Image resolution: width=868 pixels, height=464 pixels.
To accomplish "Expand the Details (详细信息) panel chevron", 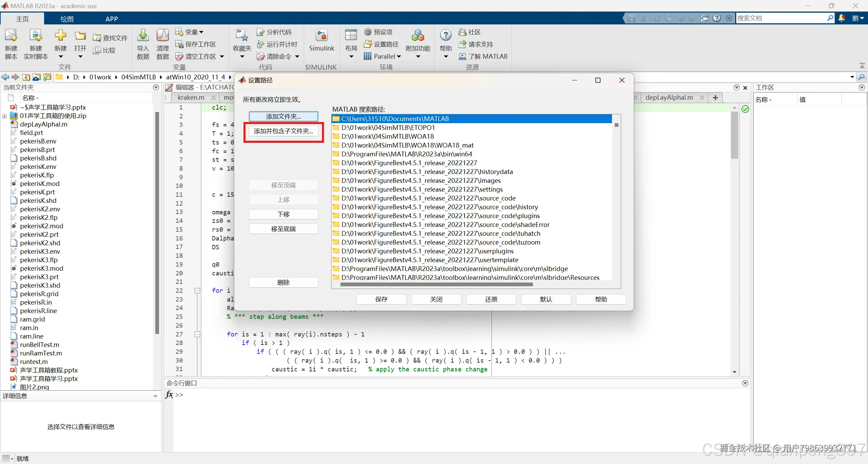I will (155, 396).
